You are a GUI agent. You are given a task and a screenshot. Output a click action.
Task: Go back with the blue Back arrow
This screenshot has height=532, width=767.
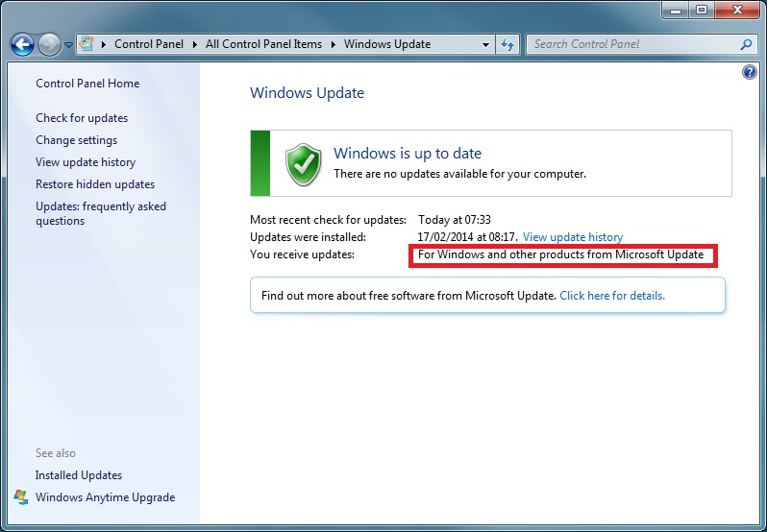pos(22,45)
